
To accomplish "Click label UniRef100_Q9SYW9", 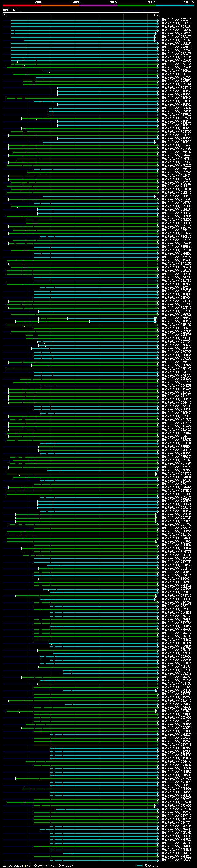I will [x=177, y=518].
